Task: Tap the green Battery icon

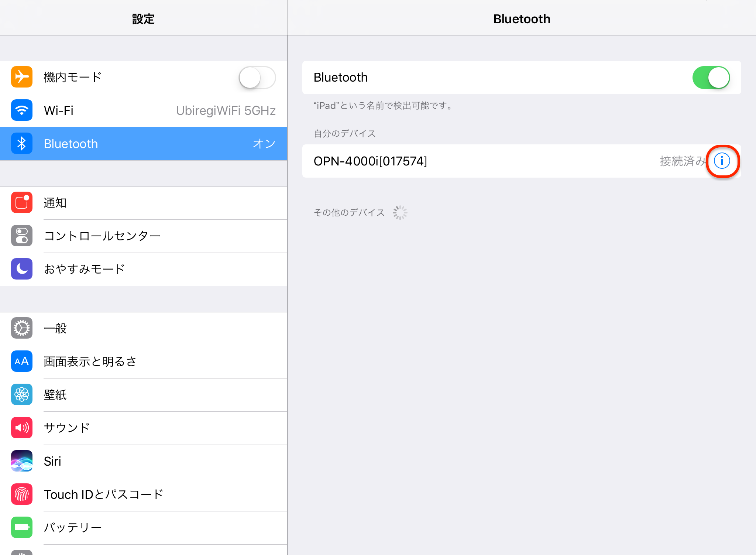Action: click(22, 528)
